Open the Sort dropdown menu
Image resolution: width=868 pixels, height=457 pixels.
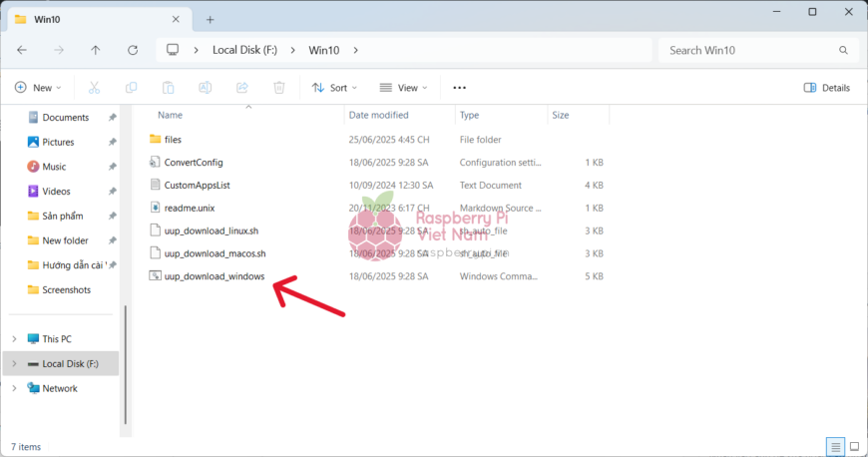[x=334, y=88]
